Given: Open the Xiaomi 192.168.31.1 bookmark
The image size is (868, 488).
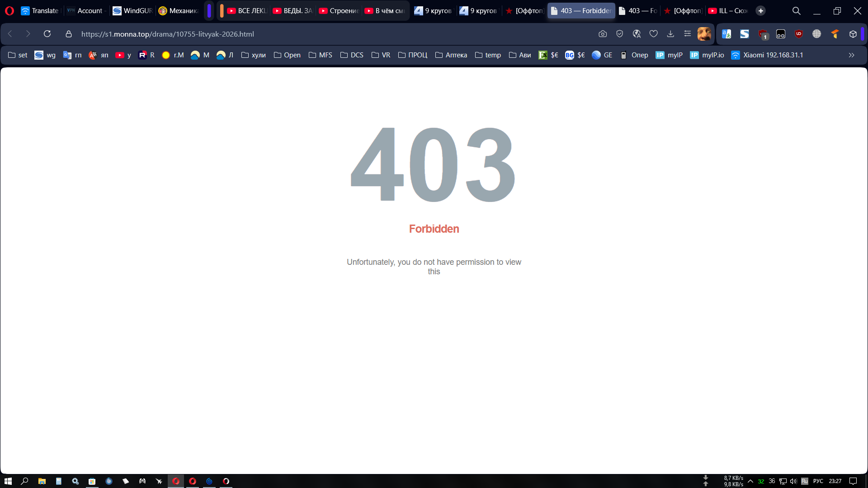Looking at the screenshot, I should tap(767, 55).
